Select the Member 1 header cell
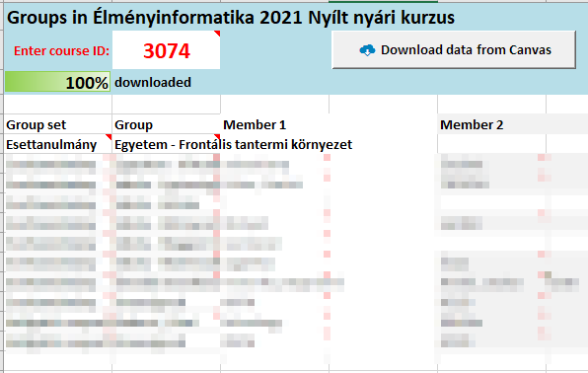 tap(274, 124)
